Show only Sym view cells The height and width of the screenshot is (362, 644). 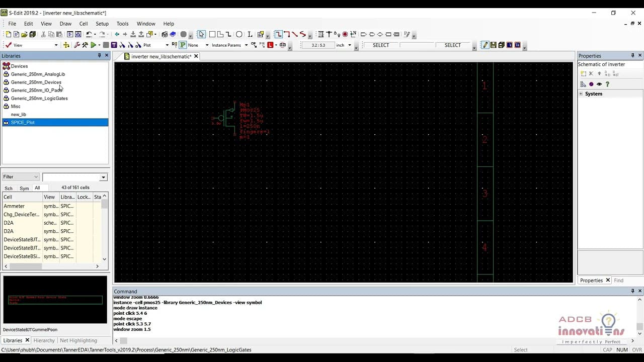tap(24, 188)
